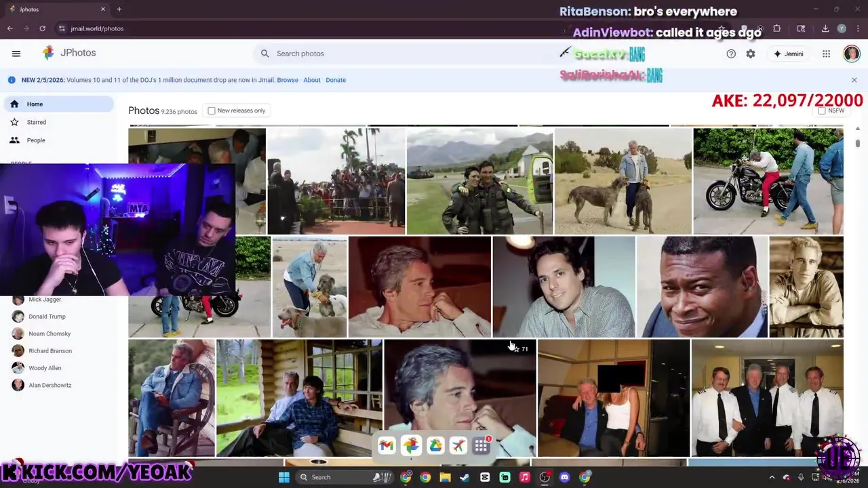
Task: Open the crowd photo with palm trees
Action: pos(336,181)
